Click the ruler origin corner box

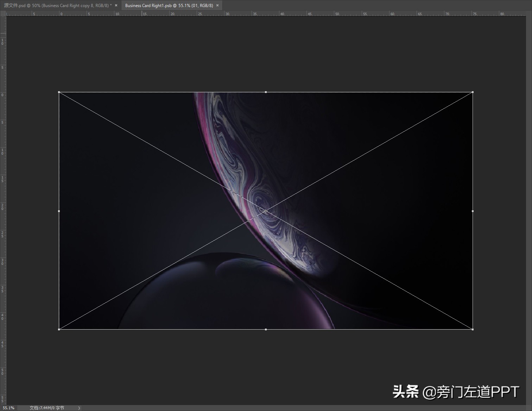point(3,13)
